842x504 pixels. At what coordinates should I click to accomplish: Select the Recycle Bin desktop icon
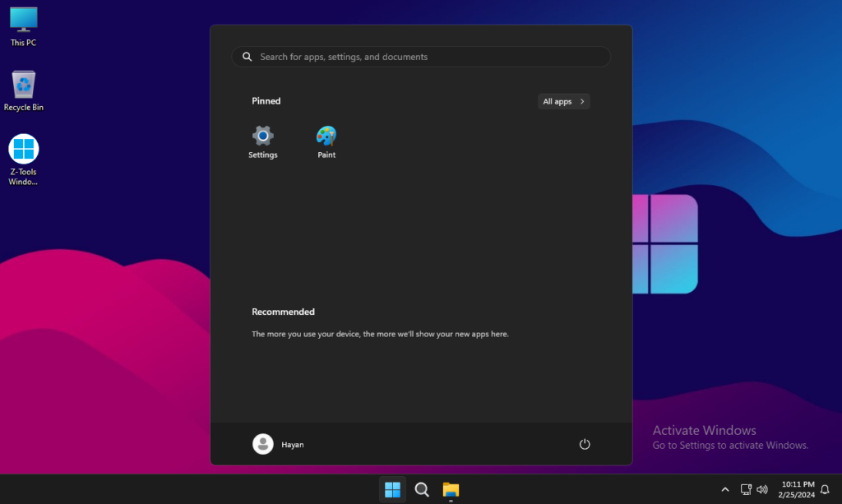pos(23,89)
